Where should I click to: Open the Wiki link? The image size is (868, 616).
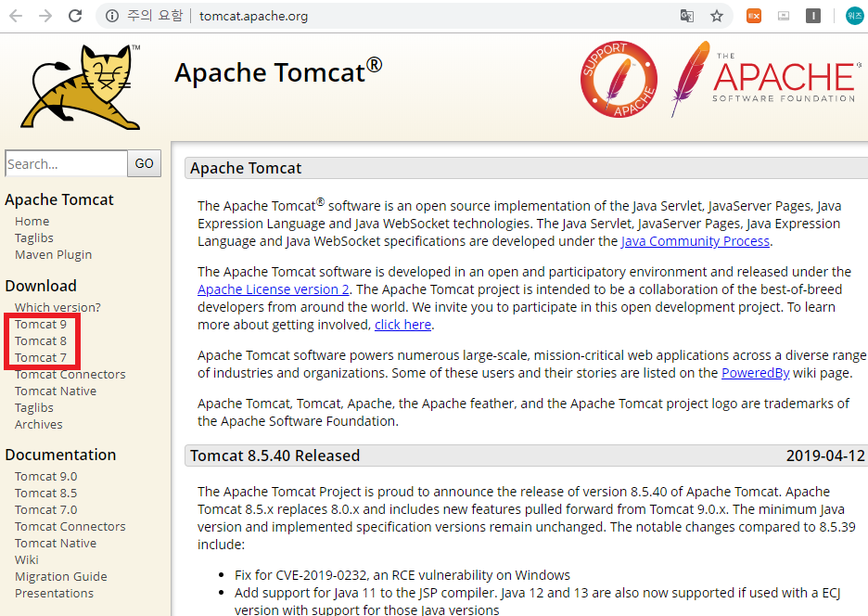pos(27,559)
